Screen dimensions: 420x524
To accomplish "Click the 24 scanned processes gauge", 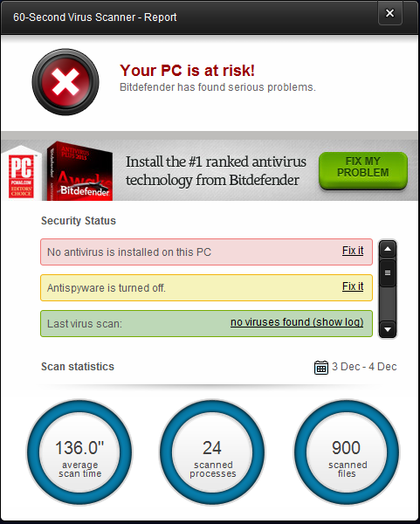I will (212, 452).
